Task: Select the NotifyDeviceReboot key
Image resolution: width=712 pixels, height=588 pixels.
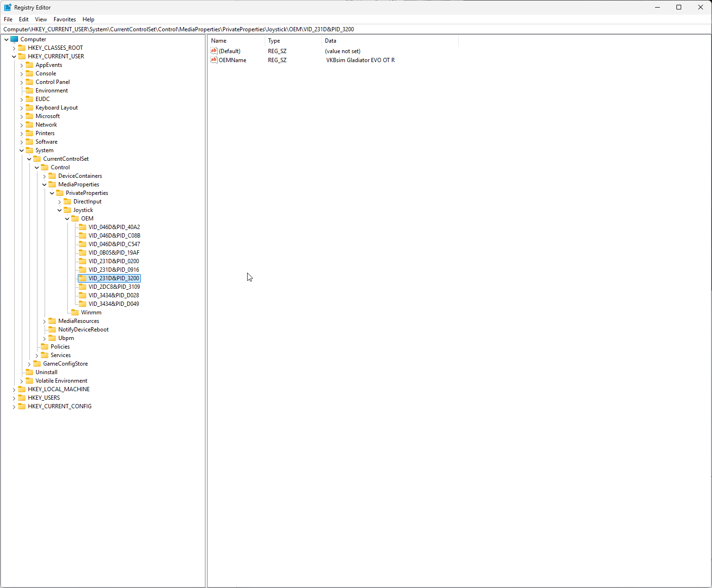Action: (83, 330)
